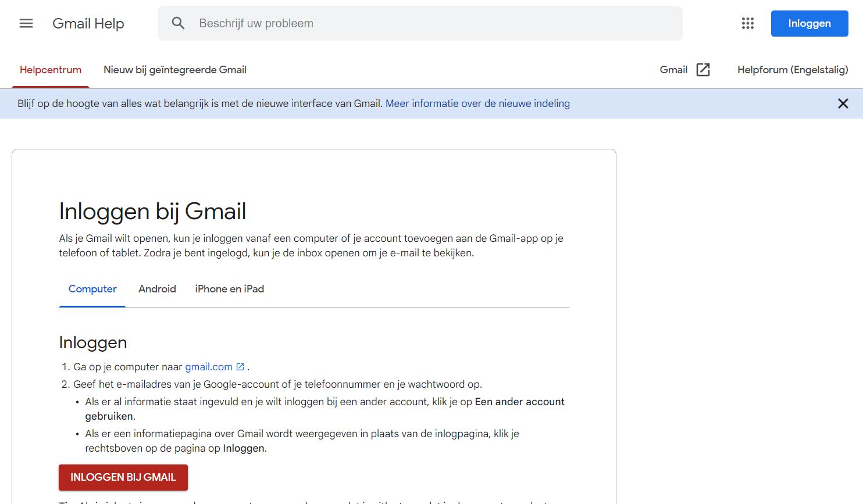This screenshot has height=504, width=863.
Task: Click the Gmail Help logo
Action: 88,23
